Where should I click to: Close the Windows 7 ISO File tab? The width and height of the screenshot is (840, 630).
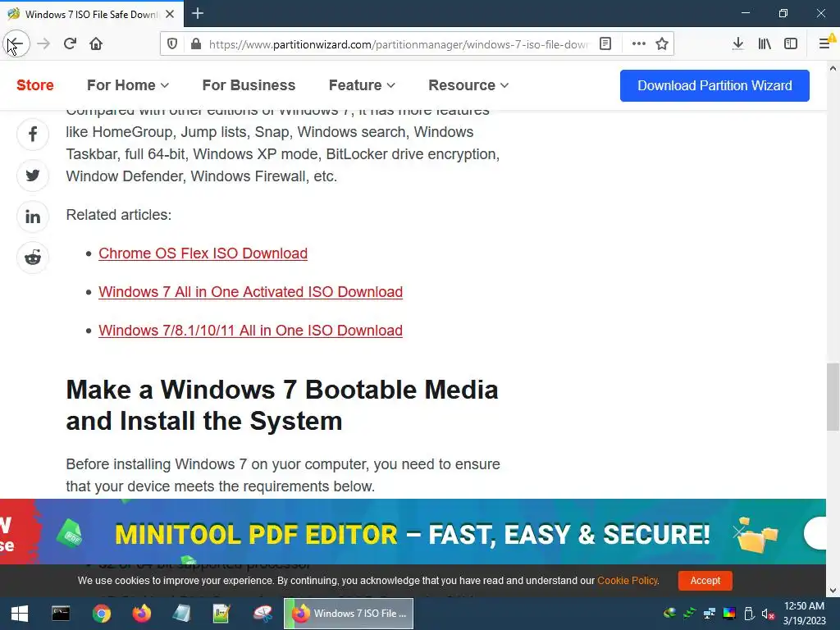tap(170, 14)
